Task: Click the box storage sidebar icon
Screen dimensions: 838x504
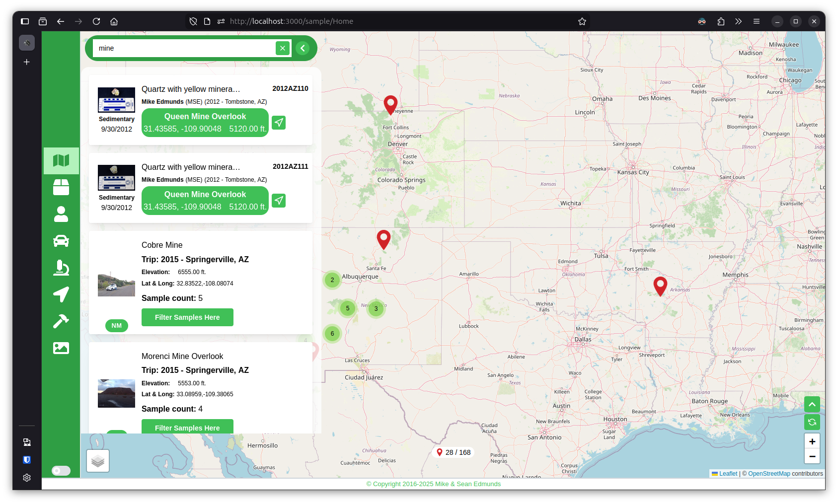Action: pyautogui.click(x=61, y=187)
